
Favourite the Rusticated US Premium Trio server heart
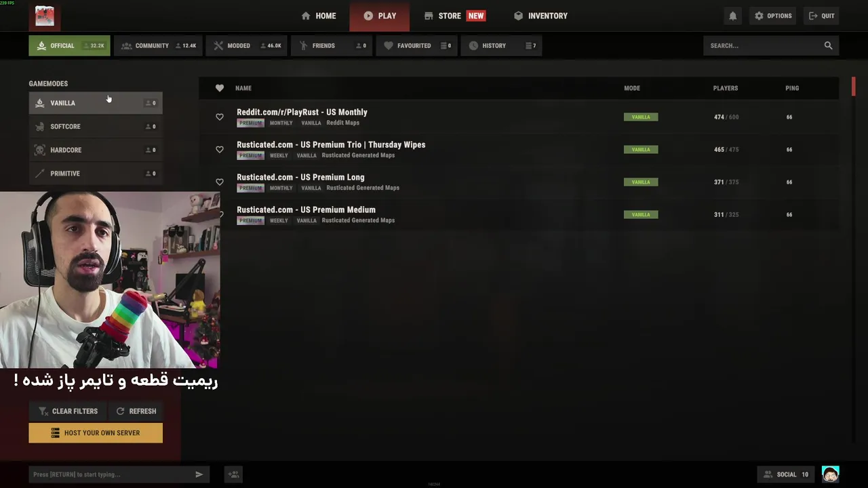tap(219, 150)
